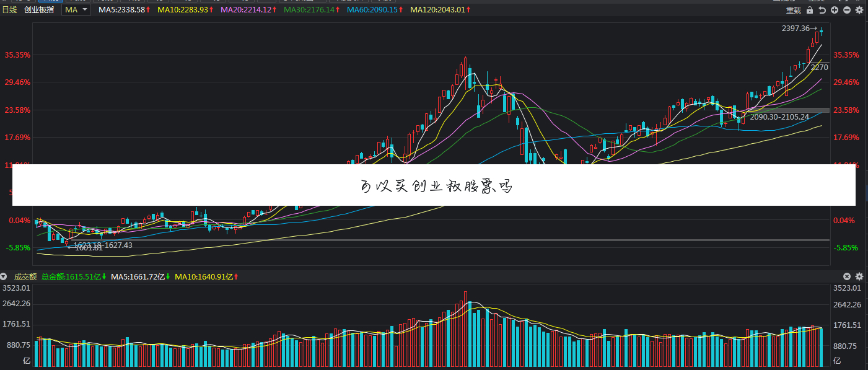The height and width of the screenshot is (370, 868).
Task: Click the 总金额:1615.51亿 volume value
Action: 71,276
